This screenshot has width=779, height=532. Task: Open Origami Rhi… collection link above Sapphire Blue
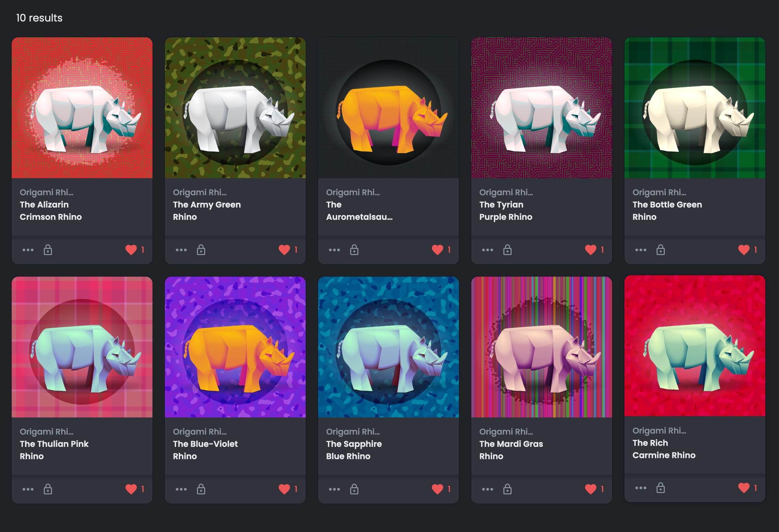353,431
